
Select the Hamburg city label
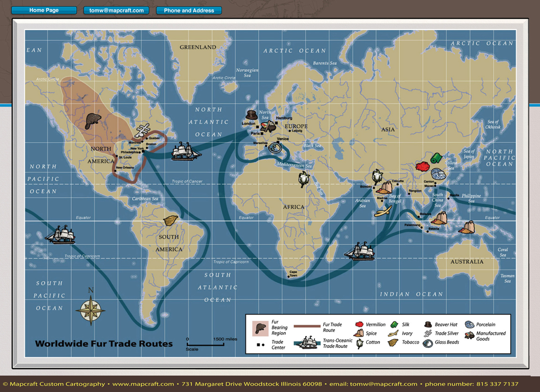[x=284, y=118]
